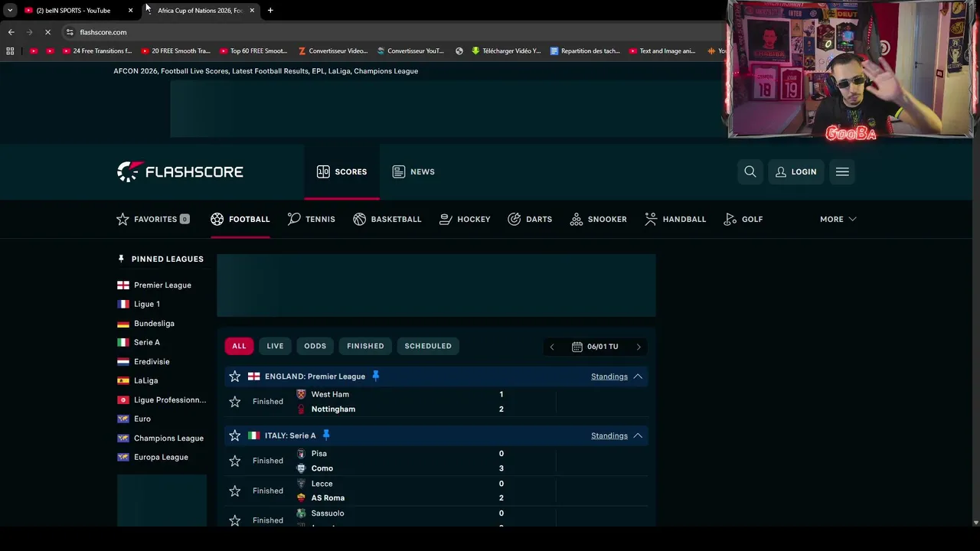Open the browser apps grid icon
The height and width of the screenshot is (551, 980).
point(10,51)
